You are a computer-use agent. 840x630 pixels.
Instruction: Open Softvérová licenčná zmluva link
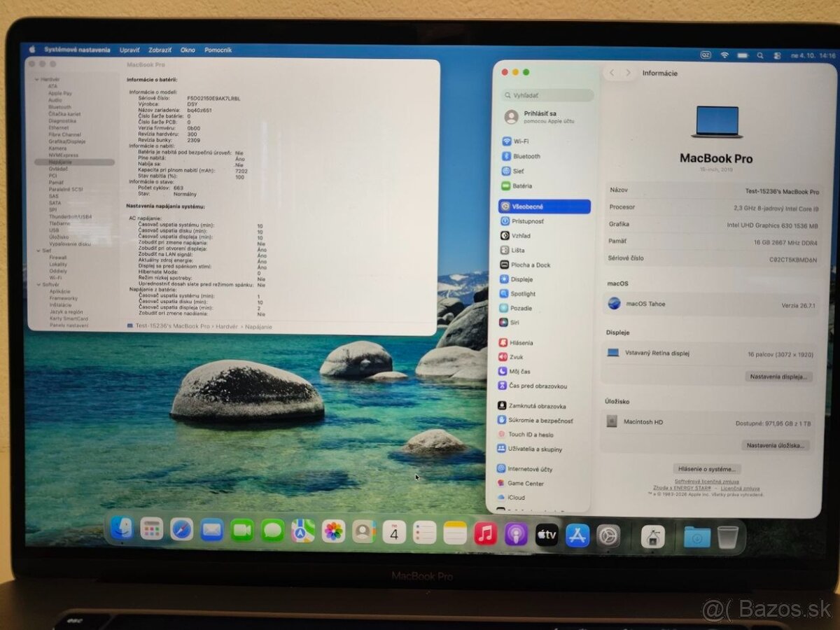[x=706, y=482]
